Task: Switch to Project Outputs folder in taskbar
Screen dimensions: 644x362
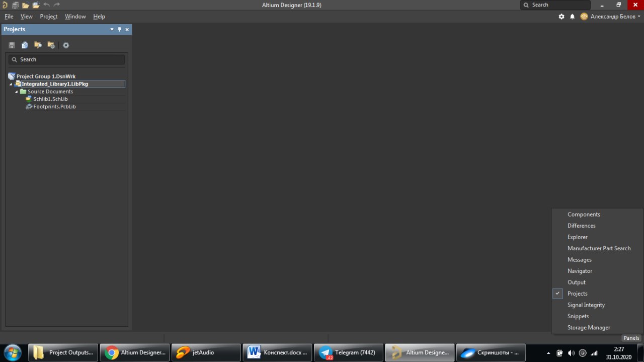Action: tap(63, 352)
